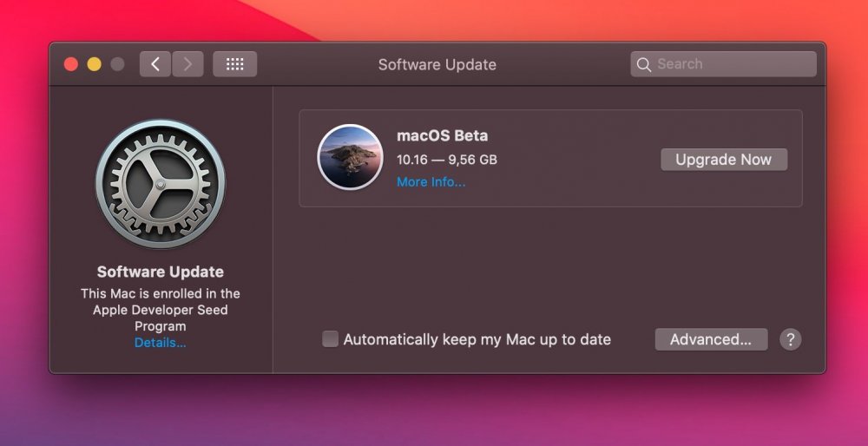Image resolution: width=868 pixels, height=446 pixels.
Task: Select the macOS Beta title text
Action: (443, 135)
